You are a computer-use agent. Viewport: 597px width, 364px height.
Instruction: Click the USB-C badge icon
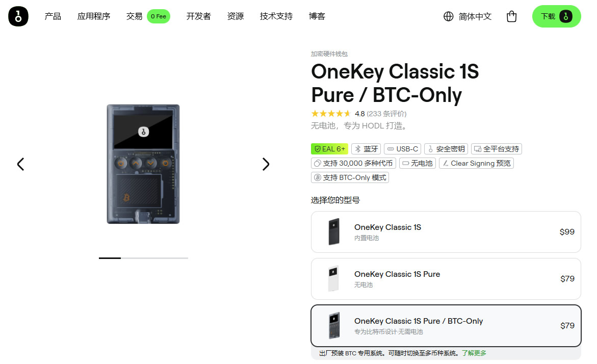(x=390, y=148)
